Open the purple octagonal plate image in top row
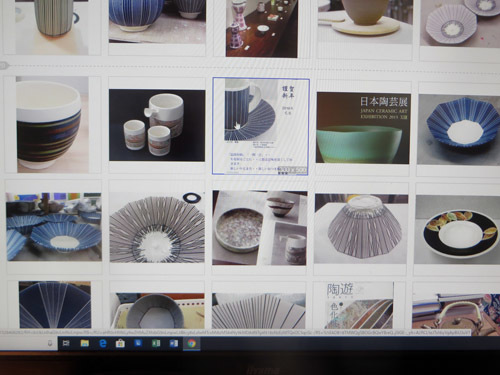Viewport: 500px width, 375px height. click(x=460, y=23)
